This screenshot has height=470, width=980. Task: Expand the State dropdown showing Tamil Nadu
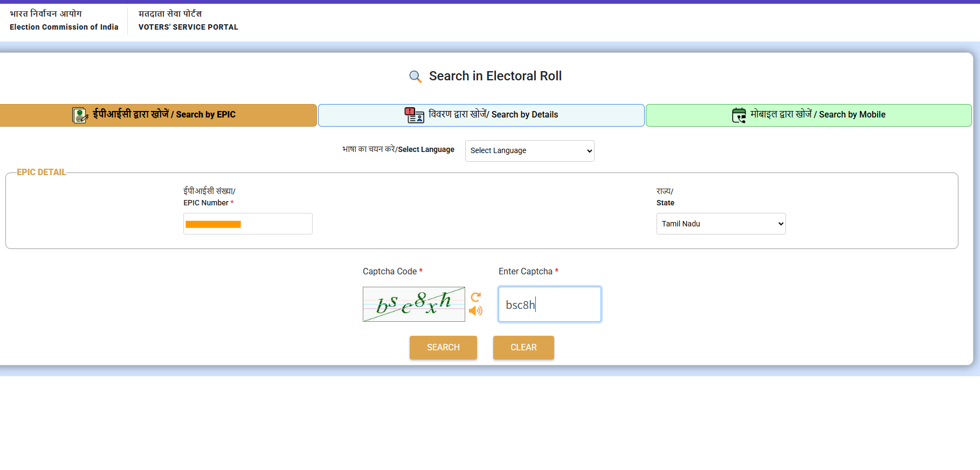[x=720, y=224]
